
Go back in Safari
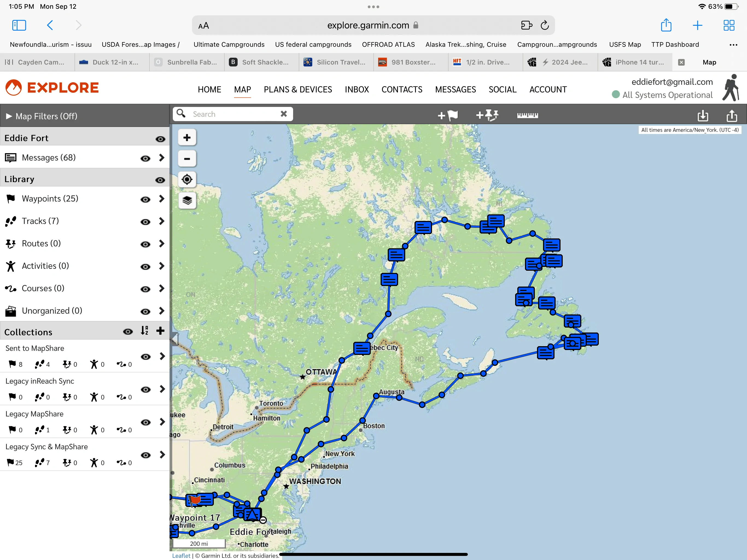coord(50,25)
